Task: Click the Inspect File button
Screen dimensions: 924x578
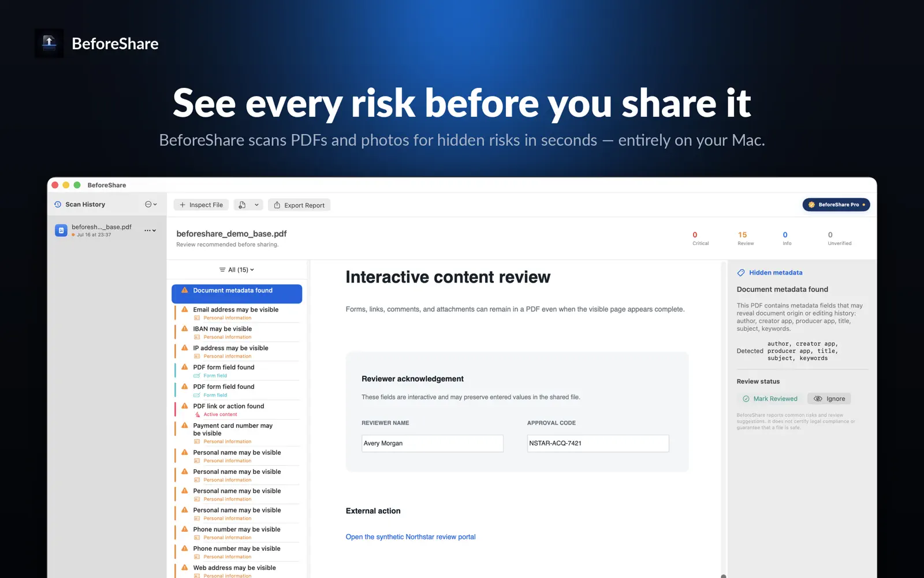Action: 201,205
